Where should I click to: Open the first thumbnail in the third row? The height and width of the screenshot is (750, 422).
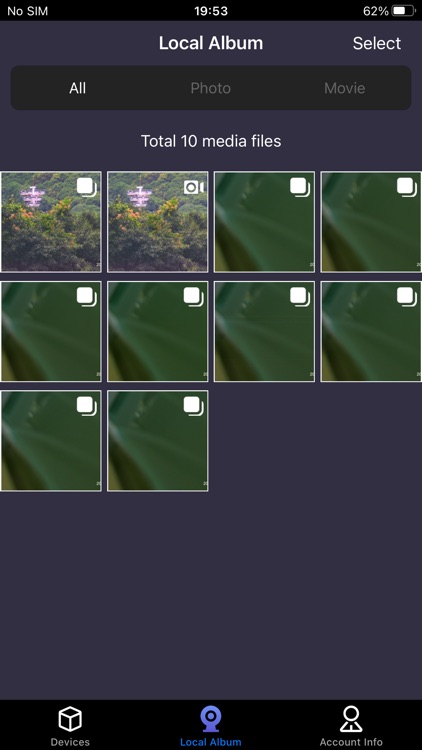point(51,441)
